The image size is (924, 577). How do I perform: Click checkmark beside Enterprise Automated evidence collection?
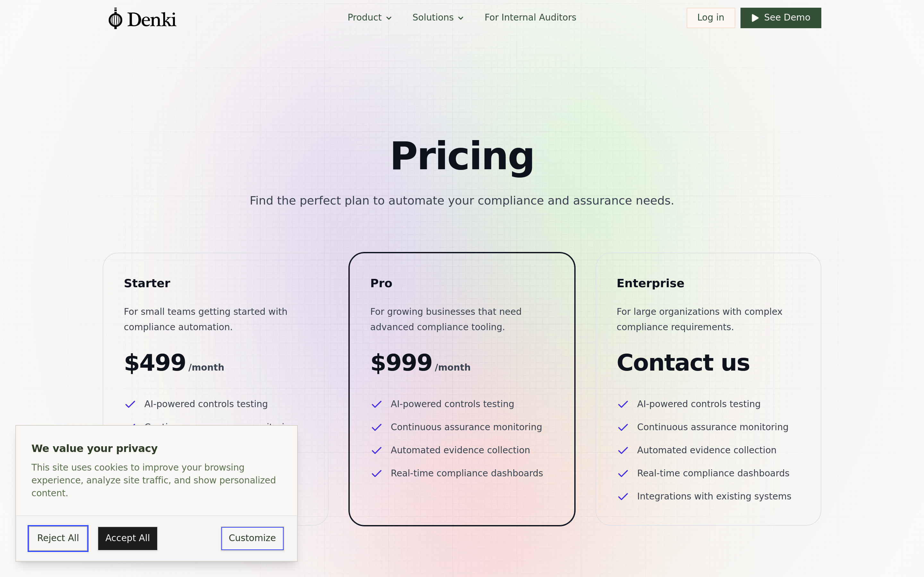tap(623, 450)
